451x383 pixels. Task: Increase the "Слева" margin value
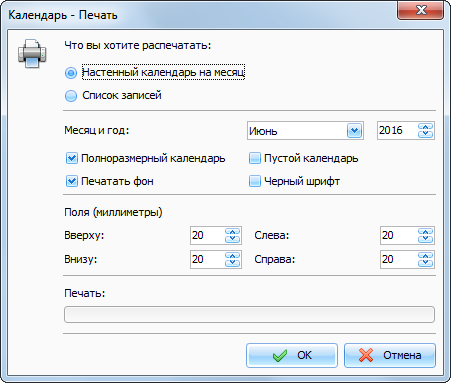pos(425,232)
